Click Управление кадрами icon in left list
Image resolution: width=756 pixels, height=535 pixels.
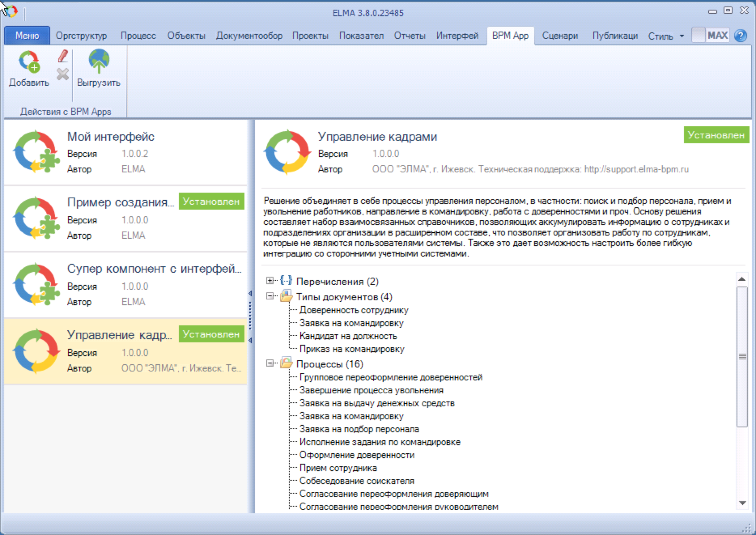click(x=36, y=351)
